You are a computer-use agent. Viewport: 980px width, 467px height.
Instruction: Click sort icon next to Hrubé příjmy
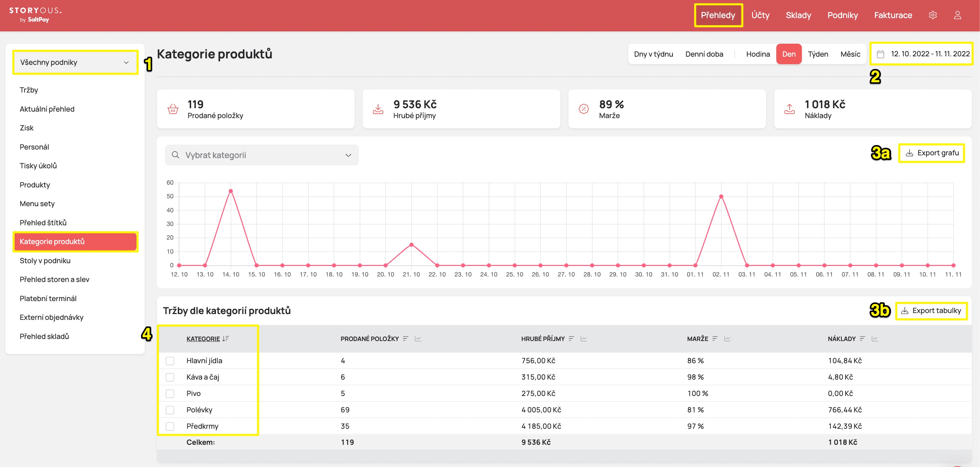[x=572, y=338]
